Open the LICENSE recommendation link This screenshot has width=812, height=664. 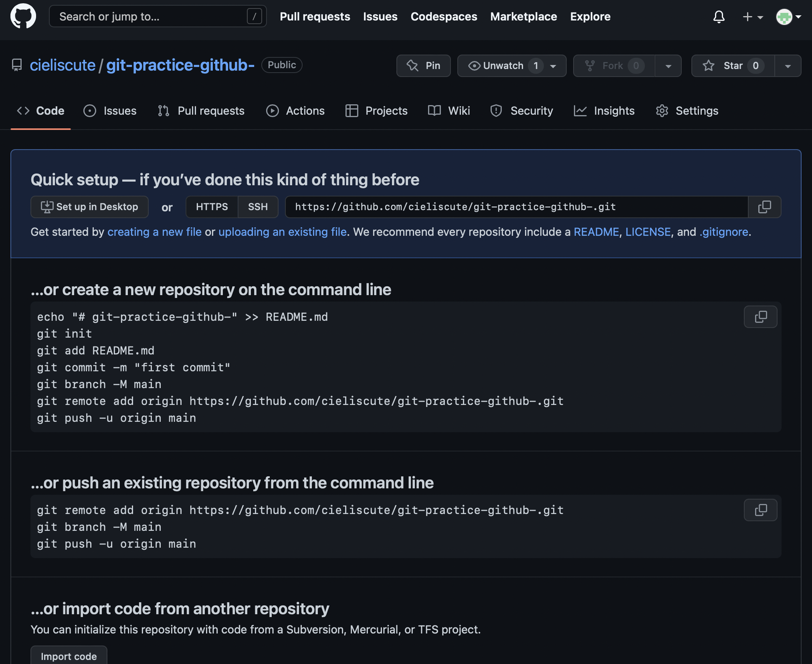(648, 232)
